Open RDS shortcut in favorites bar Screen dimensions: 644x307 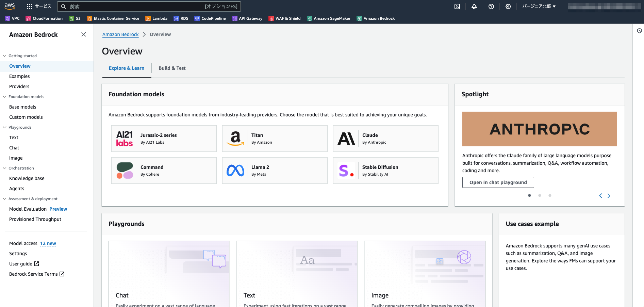coord(181,18)
